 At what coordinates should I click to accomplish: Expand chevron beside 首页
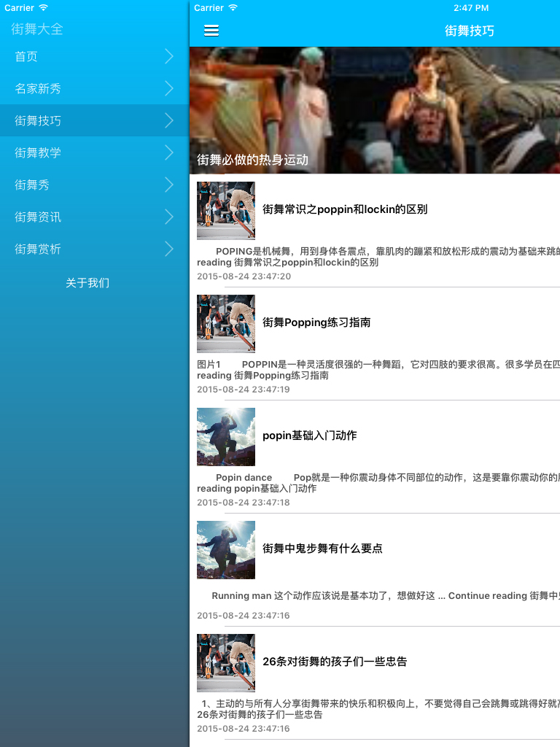169,56
